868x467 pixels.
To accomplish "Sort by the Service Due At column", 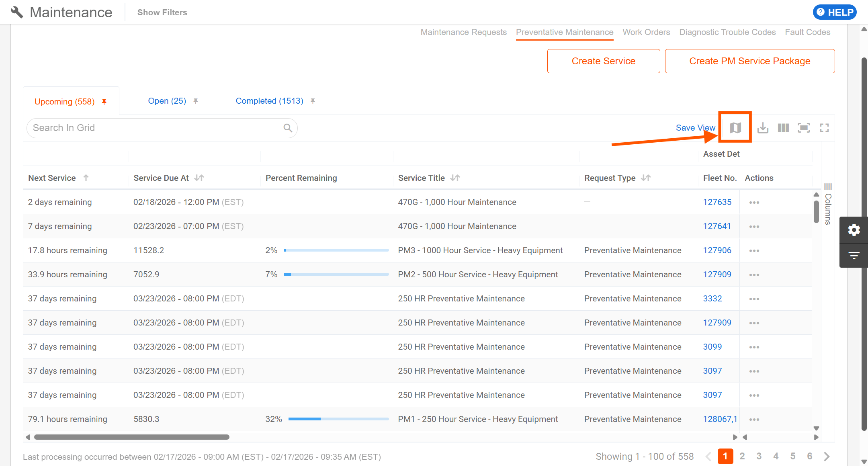I will (x=161, y=178).
